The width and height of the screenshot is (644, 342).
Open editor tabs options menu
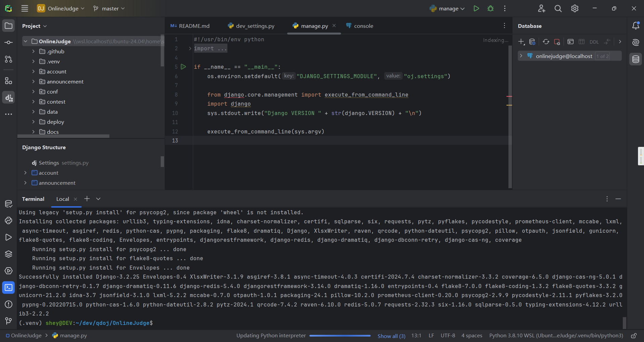[504, 26]
